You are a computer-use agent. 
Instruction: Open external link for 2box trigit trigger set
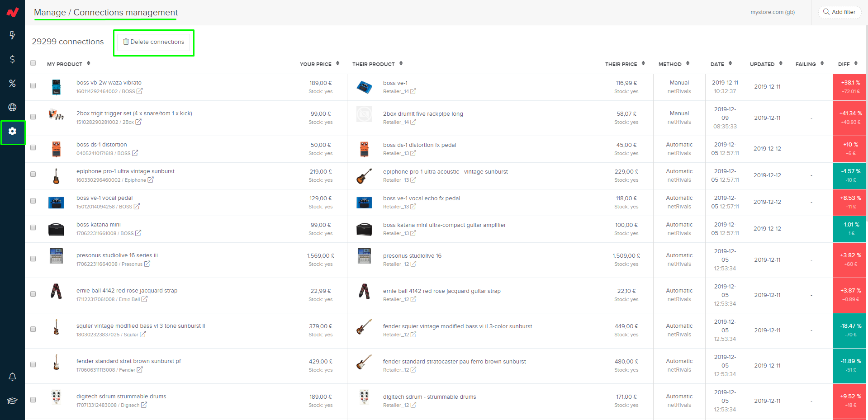tap(138, 122)
